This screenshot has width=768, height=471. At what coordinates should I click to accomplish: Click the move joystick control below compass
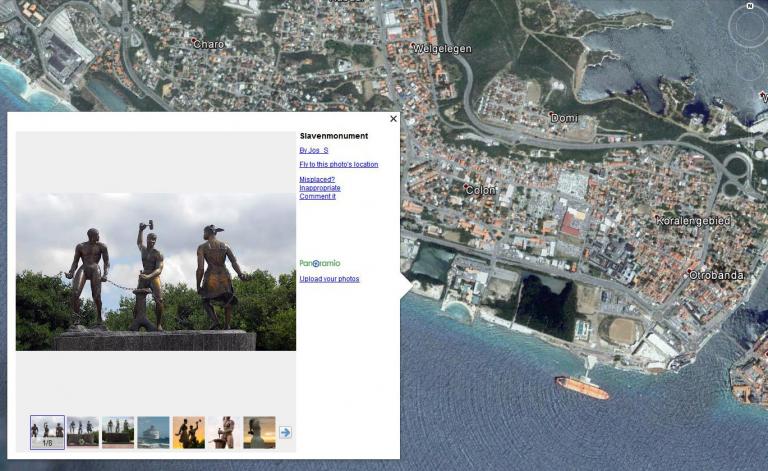click(x=749, y=66)
